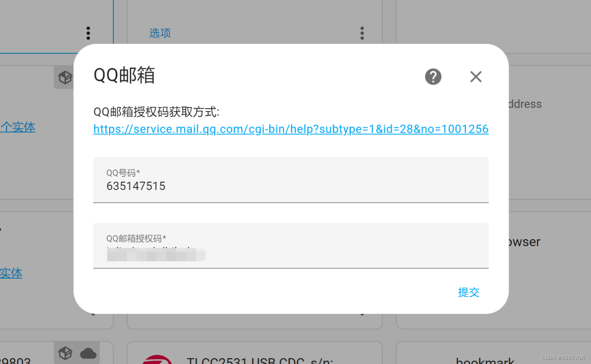
Task: Click the package icon on the top-left card
Action: 65,77
